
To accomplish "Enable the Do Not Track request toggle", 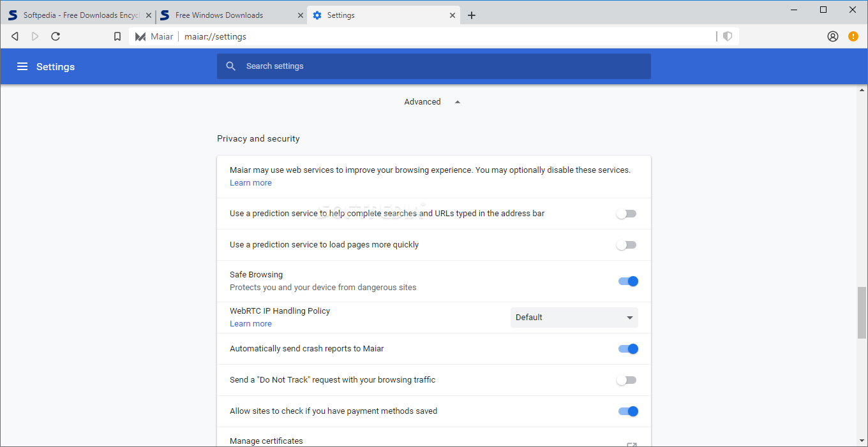I will (x=627, y=380).
